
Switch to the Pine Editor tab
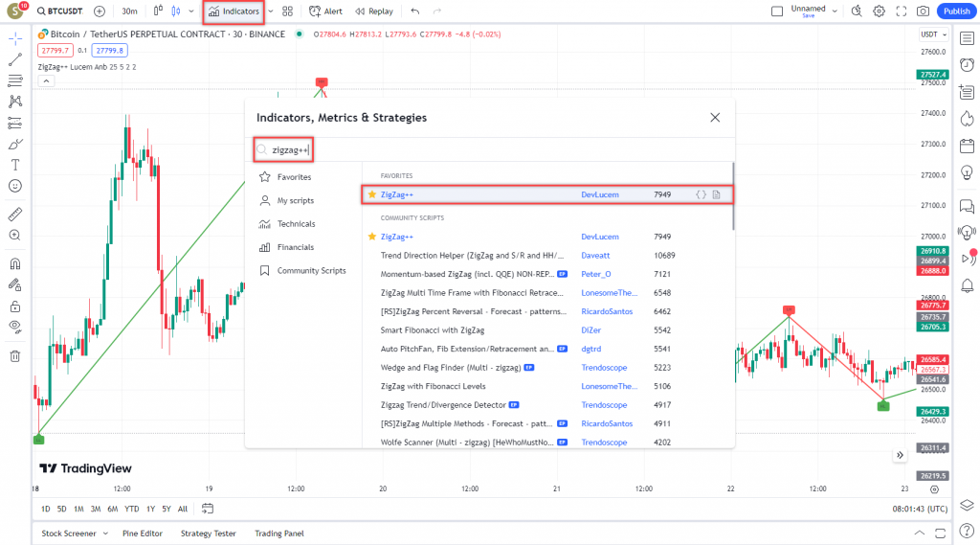(x=143, y=534)
